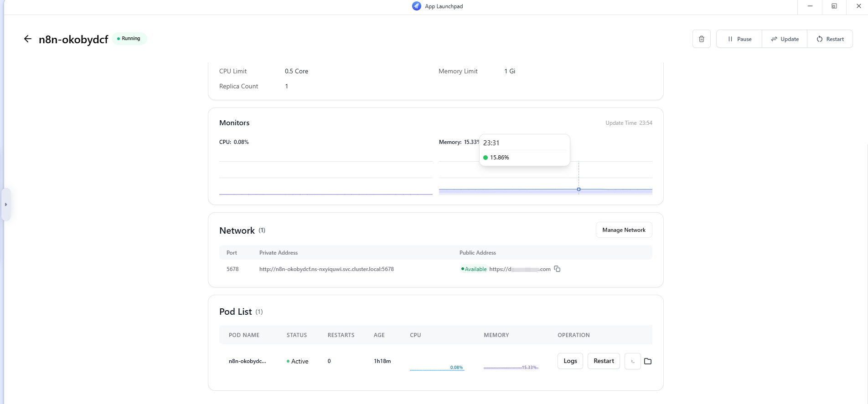Click the pod memory 15.33% mini chart
Image resolution: width=868 pixels, height=404 pixels.
pos(511,366)
